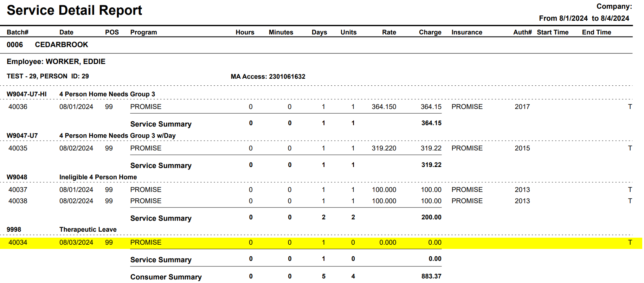Click the Ineligible 4 Person Home label
Image resolution: width=644 pixels, height=283 pixels.
[98, 177]
